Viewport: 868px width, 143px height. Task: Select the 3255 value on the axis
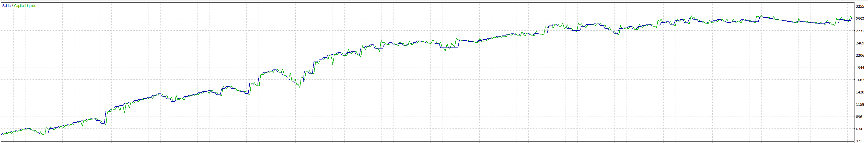860,6
